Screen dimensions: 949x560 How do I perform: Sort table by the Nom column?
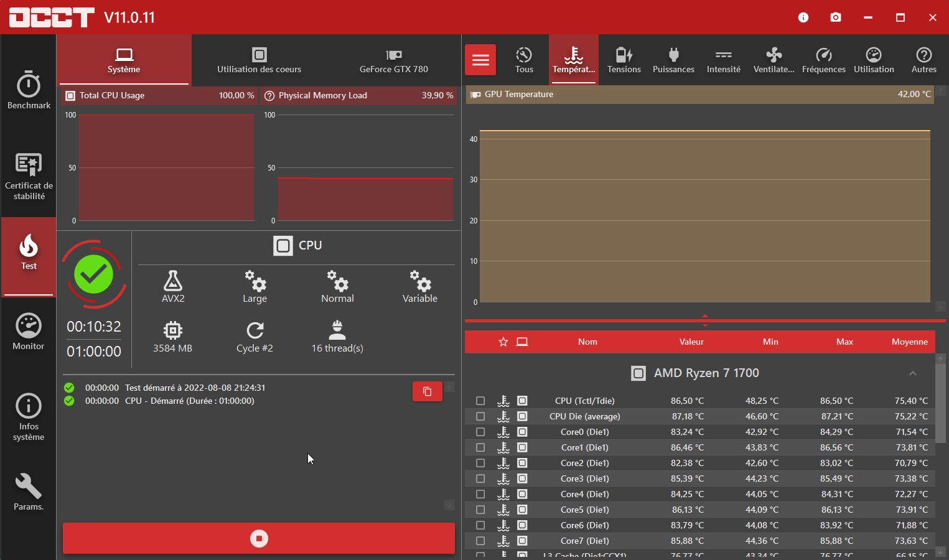coord(587,342)
